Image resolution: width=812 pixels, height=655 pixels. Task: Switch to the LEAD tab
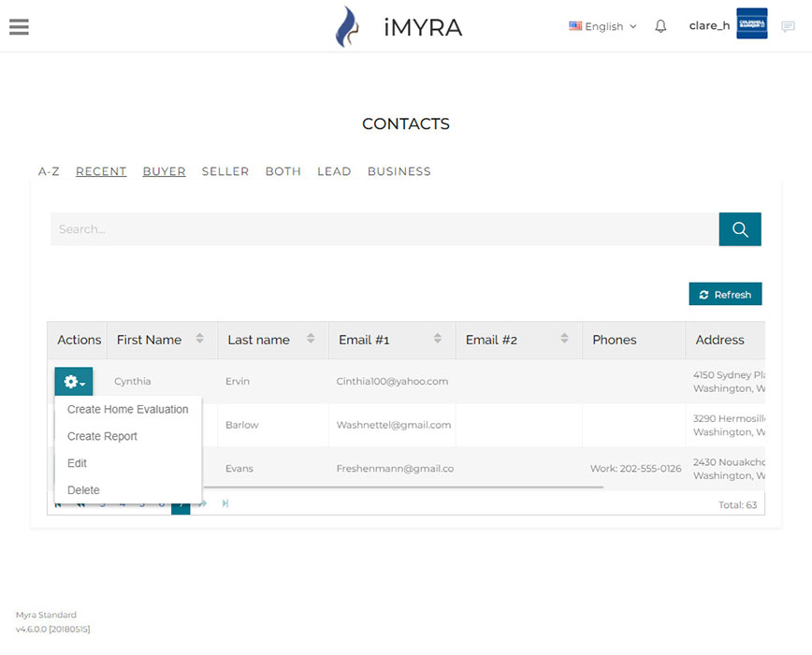334,171
